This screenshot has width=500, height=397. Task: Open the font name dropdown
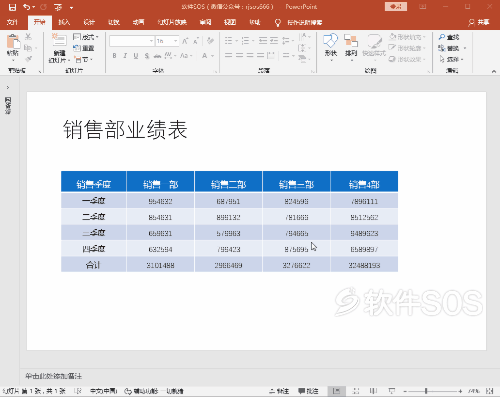151,41
